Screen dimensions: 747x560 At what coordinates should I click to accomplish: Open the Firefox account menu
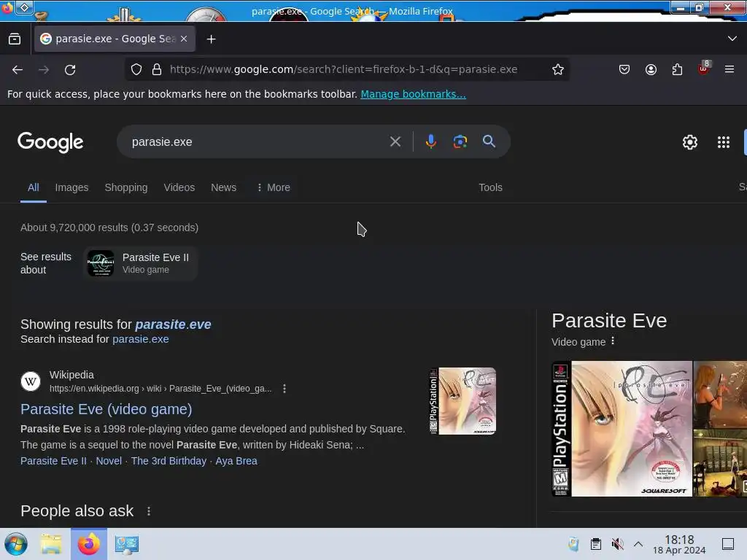(x=651, y=69)
